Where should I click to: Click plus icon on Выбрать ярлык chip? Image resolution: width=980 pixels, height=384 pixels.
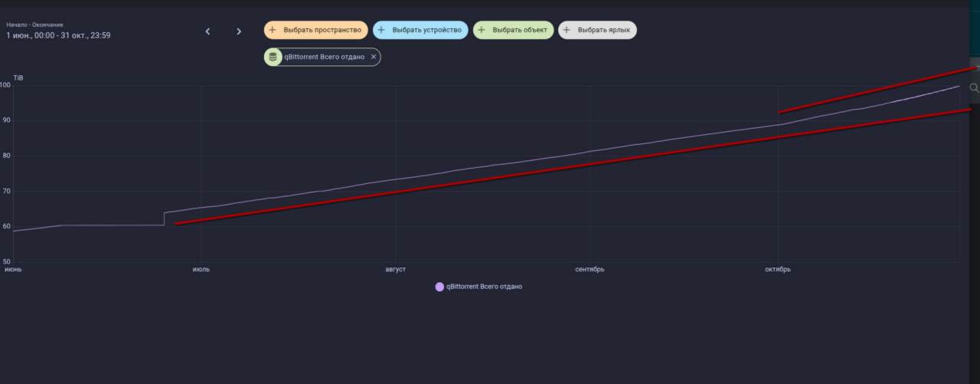567,30
